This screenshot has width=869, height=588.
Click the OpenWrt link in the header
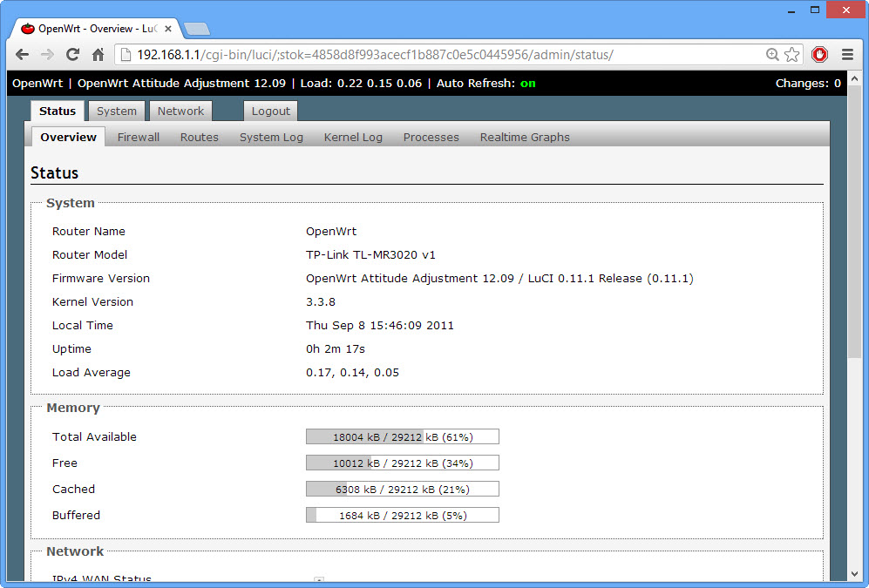point(37,83)
